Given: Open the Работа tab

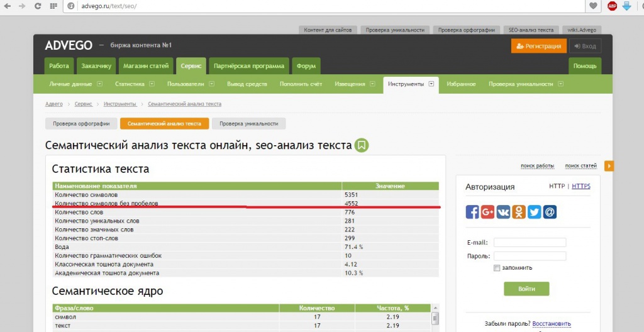Looking at the screenshot, I should click(x=59, y=66).
